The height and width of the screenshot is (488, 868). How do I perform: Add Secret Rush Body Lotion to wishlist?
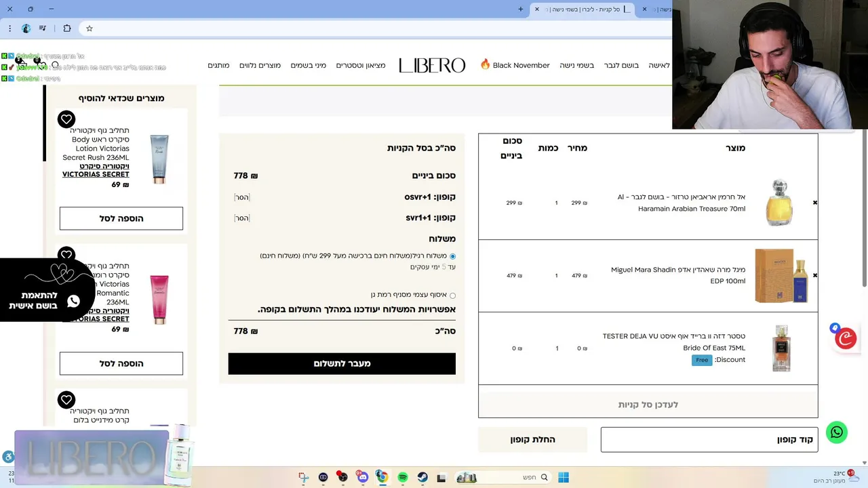click(66, 119)
